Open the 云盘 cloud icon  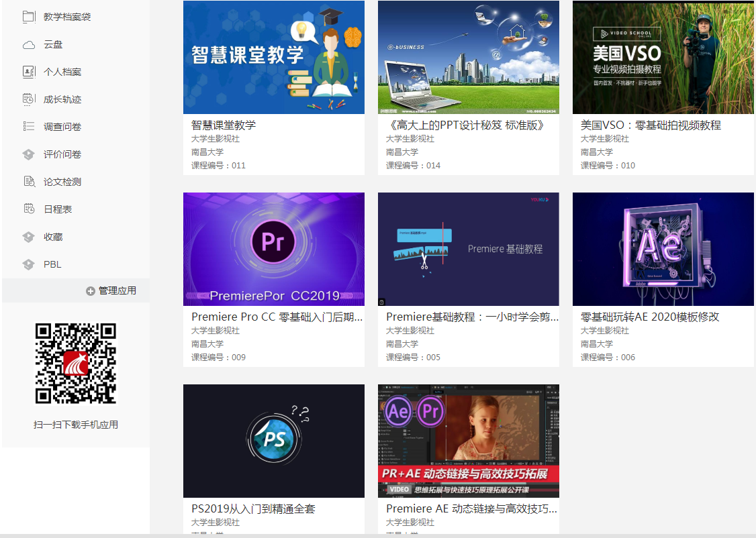pyautogui.click(x=29, y=44)
